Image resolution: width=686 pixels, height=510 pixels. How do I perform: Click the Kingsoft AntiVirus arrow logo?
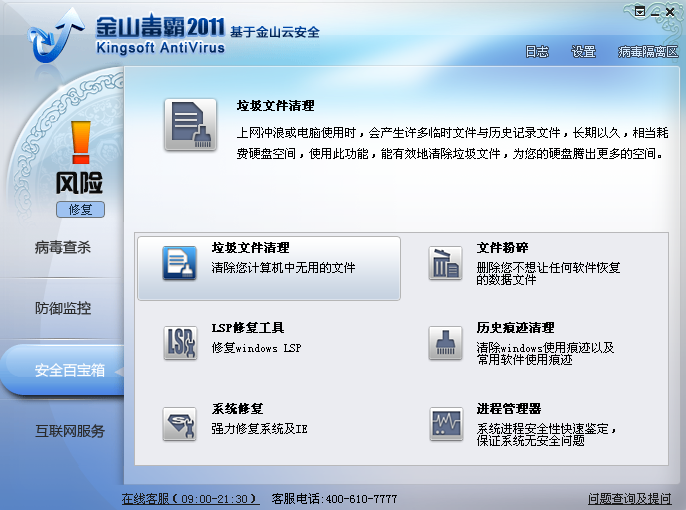[55, 36]
